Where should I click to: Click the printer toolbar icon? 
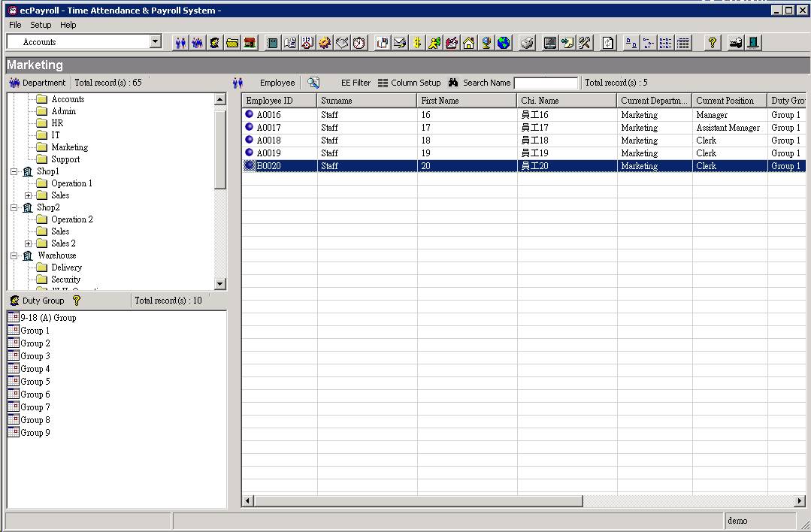[x=527, y=43]
